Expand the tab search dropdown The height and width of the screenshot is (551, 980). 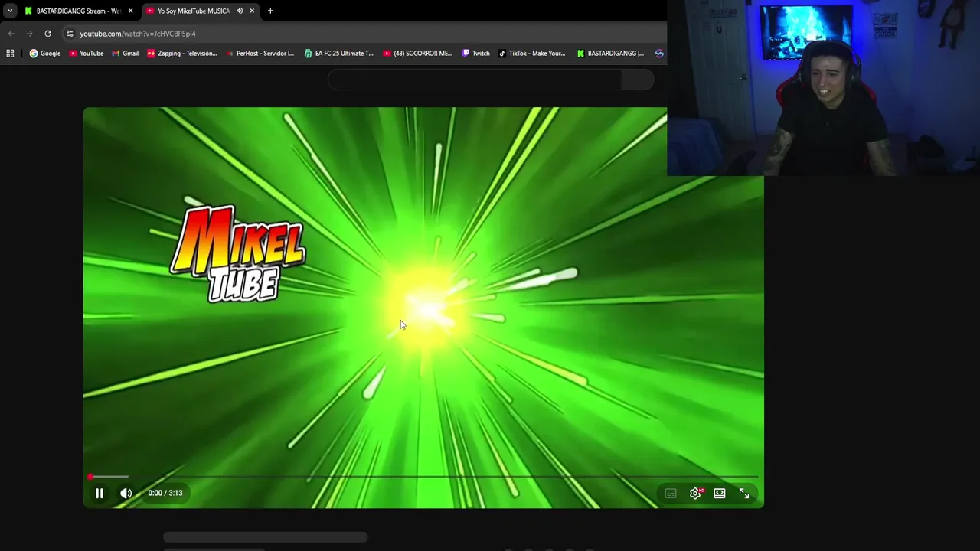point(10,11)
